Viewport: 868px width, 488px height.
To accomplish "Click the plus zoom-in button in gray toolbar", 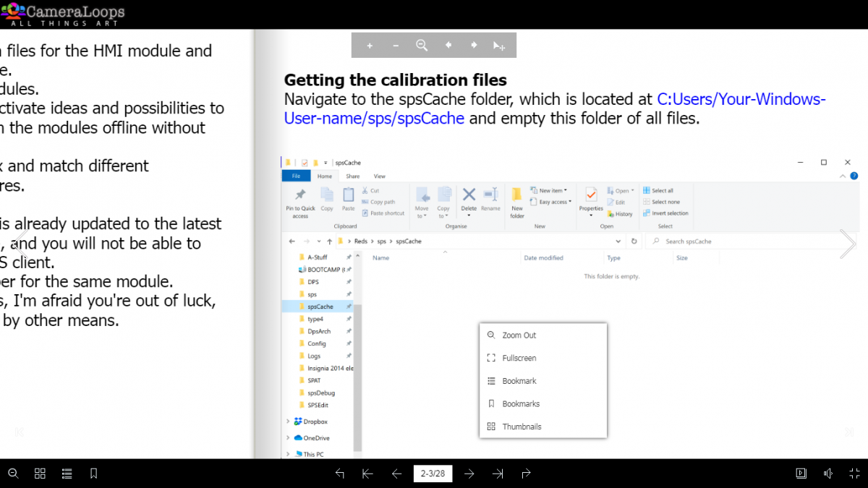I will tap(370, 46).
